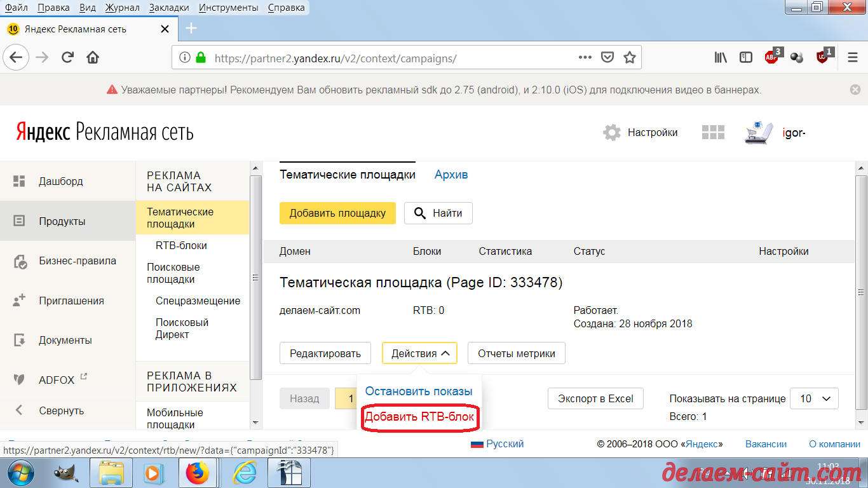868x488 pixels.
Task: Open a new browser tab with plus
Action: [191, 29]
